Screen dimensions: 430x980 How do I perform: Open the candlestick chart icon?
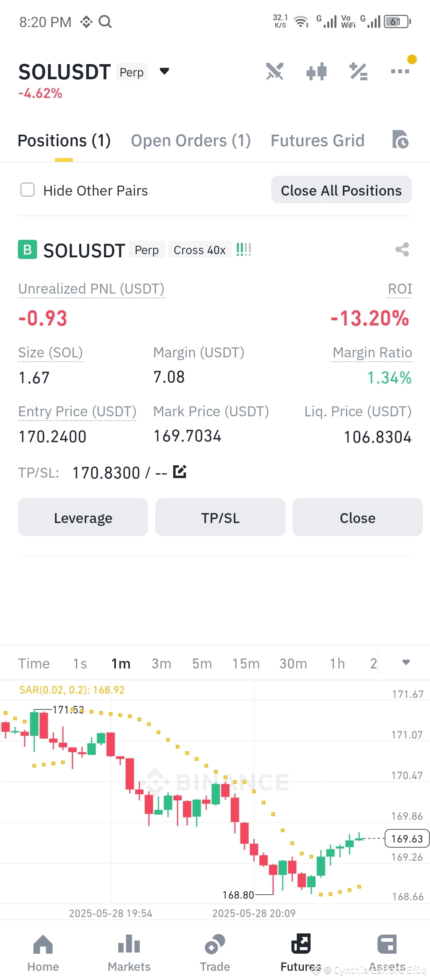point(317,72)
